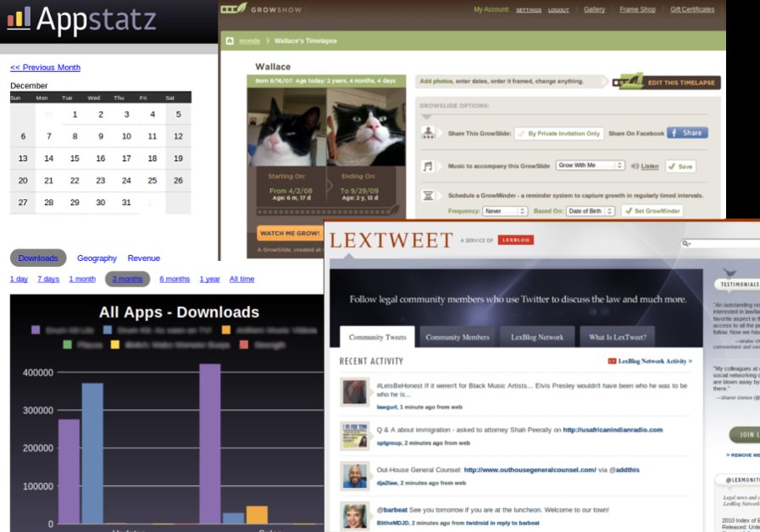This screenshot has height=532, width=760.
Task: Select the 1 day time range
Action: (19, 279)
